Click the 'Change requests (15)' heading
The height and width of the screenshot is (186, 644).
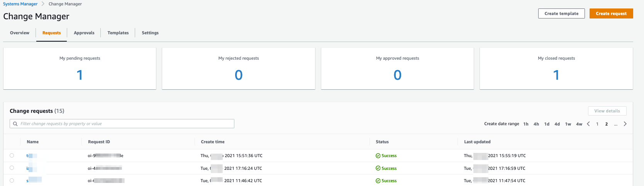coord(37,111)
